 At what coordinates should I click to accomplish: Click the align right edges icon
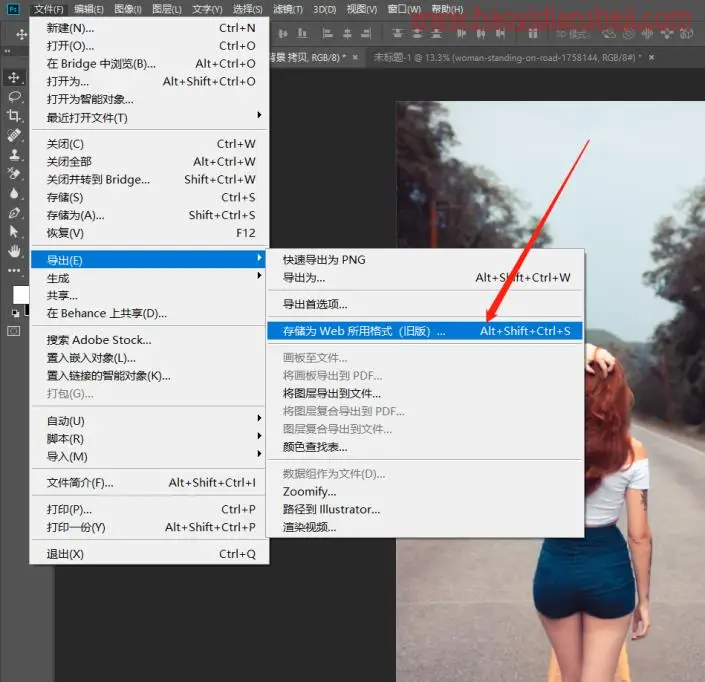[366, 33]
